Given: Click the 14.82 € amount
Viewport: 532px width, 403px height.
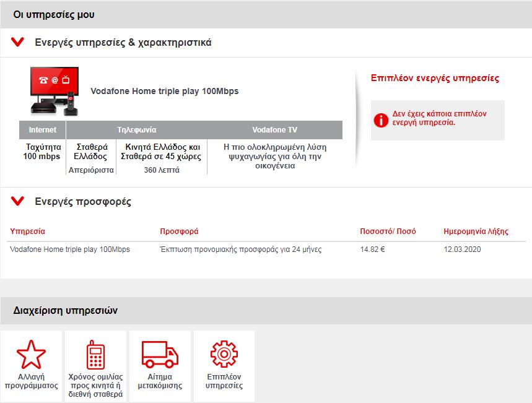Looking at the screenshot, I should (373, 249).
